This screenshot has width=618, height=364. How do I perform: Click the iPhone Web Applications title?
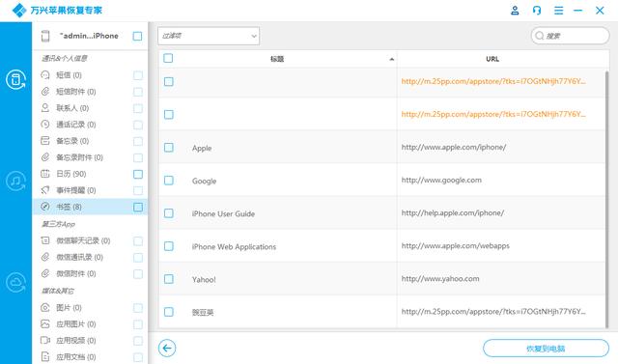coord(234,247)
